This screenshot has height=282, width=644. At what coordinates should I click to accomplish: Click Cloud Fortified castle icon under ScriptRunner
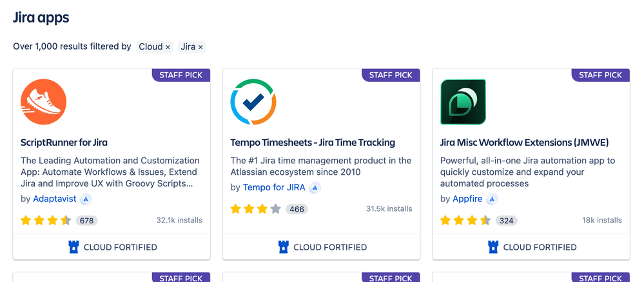[73, 247]
